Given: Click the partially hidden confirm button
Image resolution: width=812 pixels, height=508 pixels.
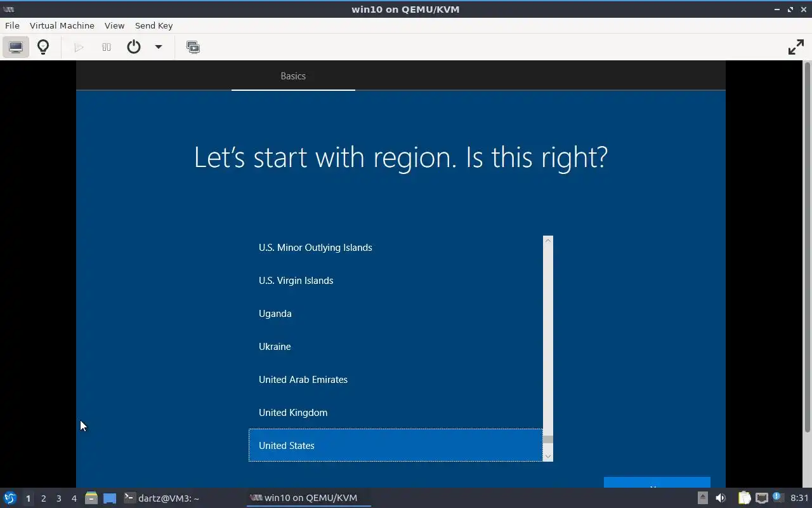Looking at the screenshot, I should pyautogui.click(x=657, y=483).
